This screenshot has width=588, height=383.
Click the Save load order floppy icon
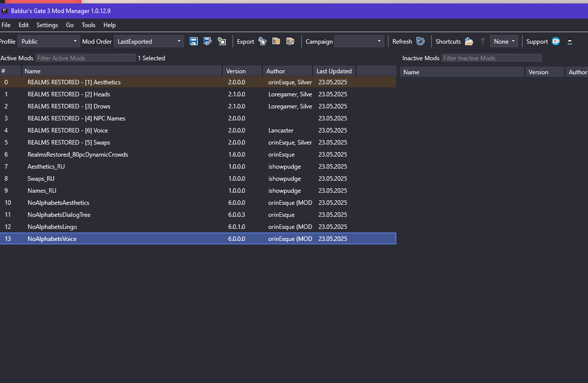(x=194, y=41)
